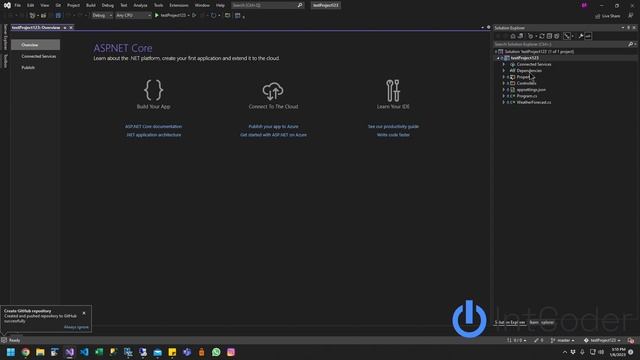The height and width of the screenshot is (360, 640).
Task: Open testProject123 repository selector in status bar
Action: tap(602, 340)
